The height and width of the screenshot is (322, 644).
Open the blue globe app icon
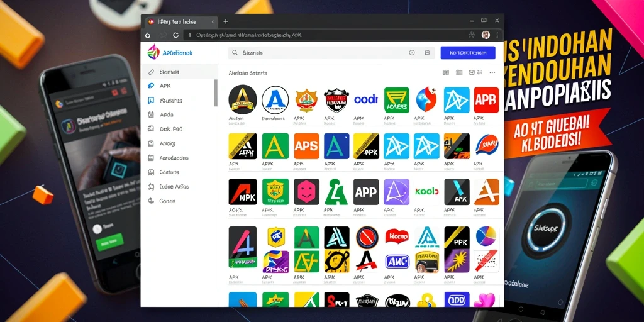(x=426, y=100)
